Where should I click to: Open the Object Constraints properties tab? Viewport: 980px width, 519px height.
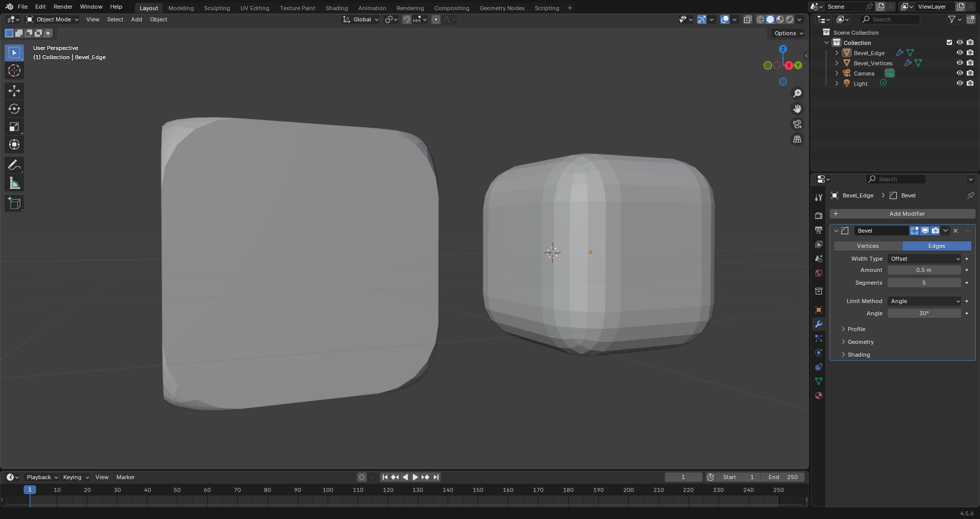point(819,366)
